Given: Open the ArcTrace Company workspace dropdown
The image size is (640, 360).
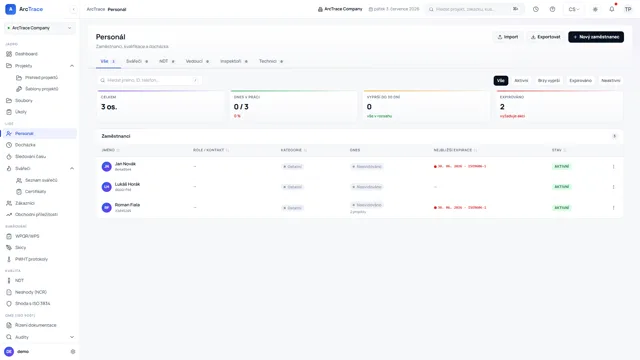Looking at the screenshot, I should click(40, 28).
